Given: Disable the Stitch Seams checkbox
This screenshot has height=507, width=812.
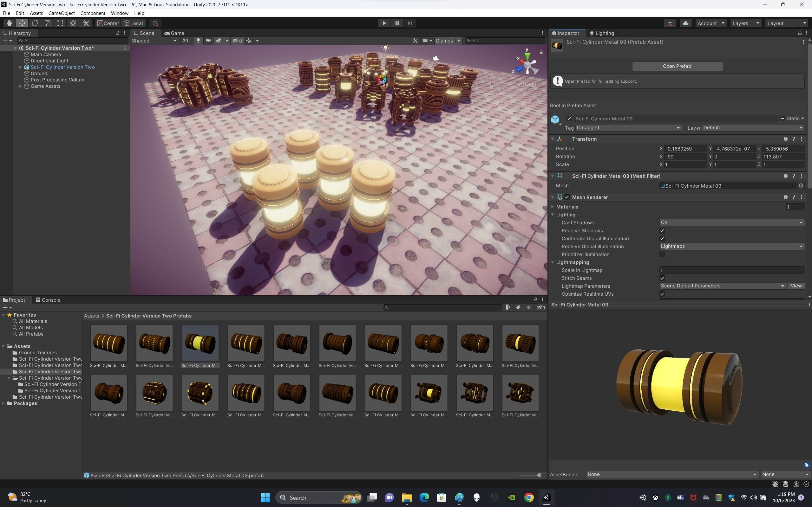Looking at the screenshot, I should click(662, 278).
